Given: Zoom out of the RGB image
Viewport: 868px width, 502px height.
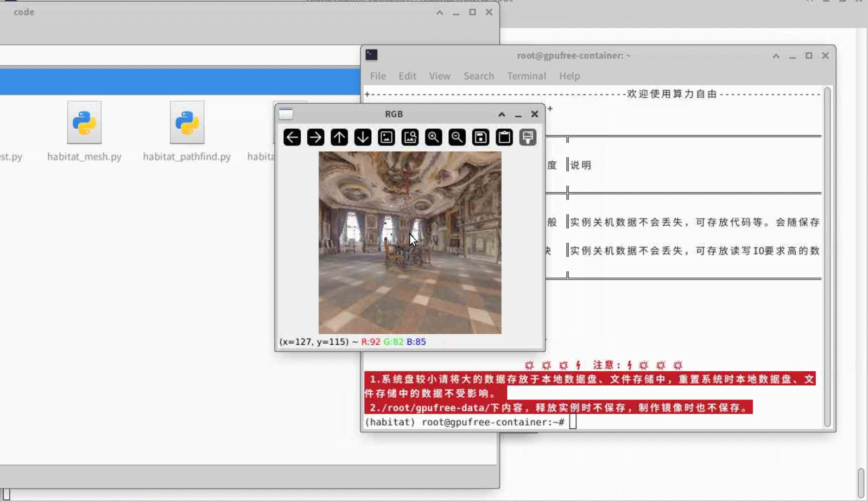Looking at the screenshot, I should [x=457, y=137].
